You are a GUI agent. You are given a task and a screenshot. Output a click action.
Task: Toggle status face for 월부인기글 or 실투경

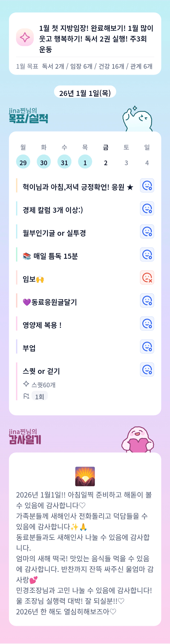coord(147,232)
